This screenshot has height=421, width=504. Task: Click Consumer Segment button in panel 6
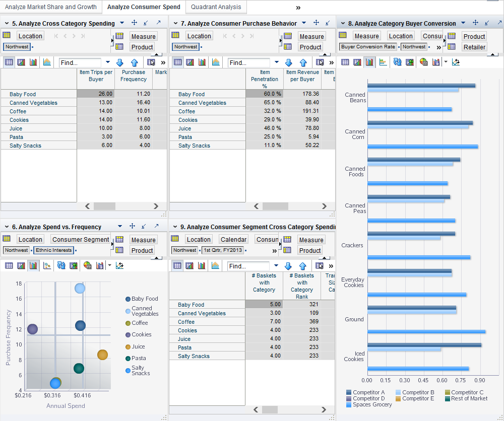pyautogui.click(x=80, y=239)
